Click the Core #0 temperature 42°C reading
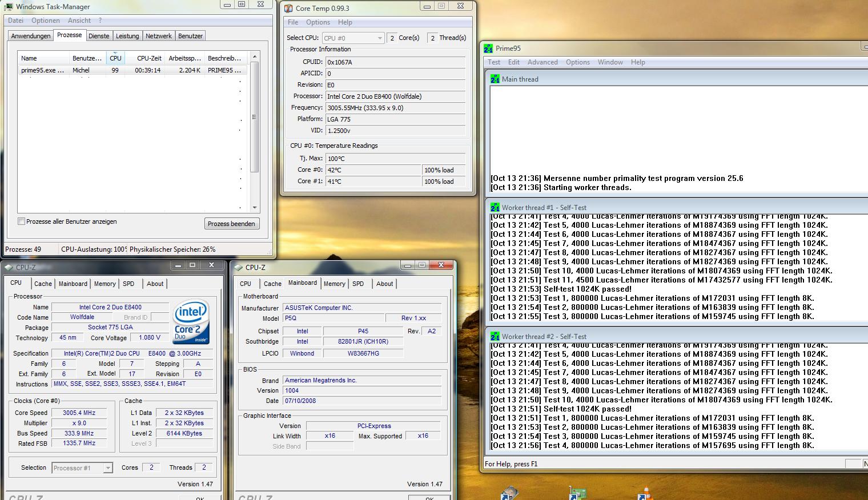This screenshot has height=500, width=868. 373,170
